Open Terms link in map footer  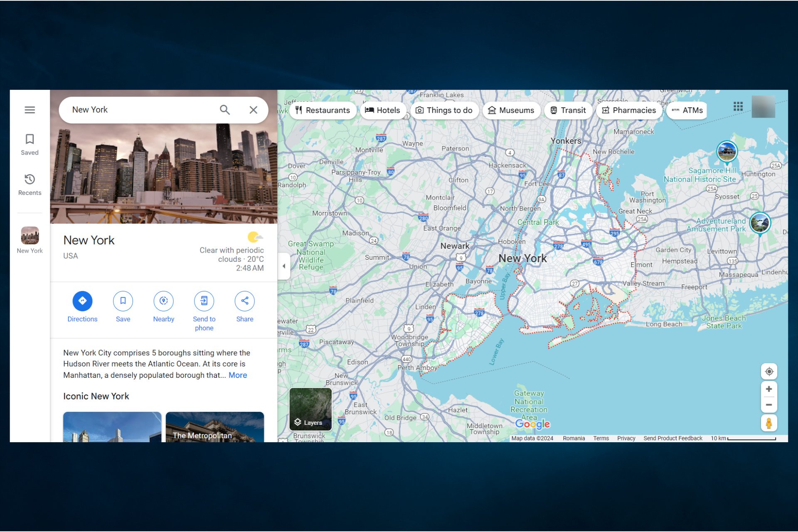click(601, 438)
